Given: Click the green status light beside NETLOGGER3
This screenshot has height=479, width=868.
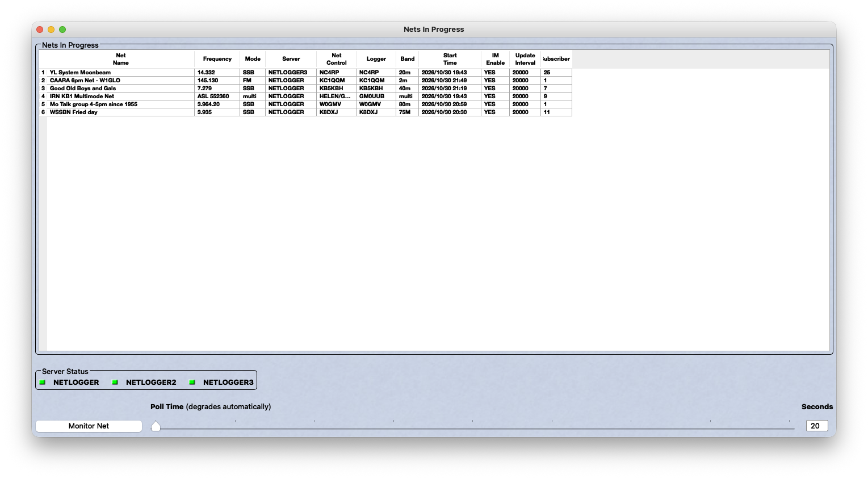Looking at the screenshot, I should point(192,383).
